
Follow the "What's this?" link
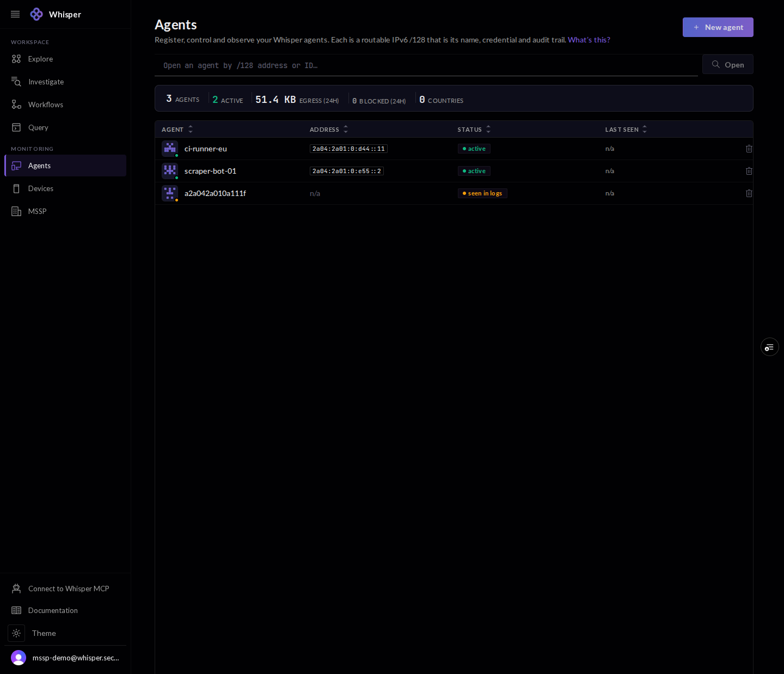(589, 40)
